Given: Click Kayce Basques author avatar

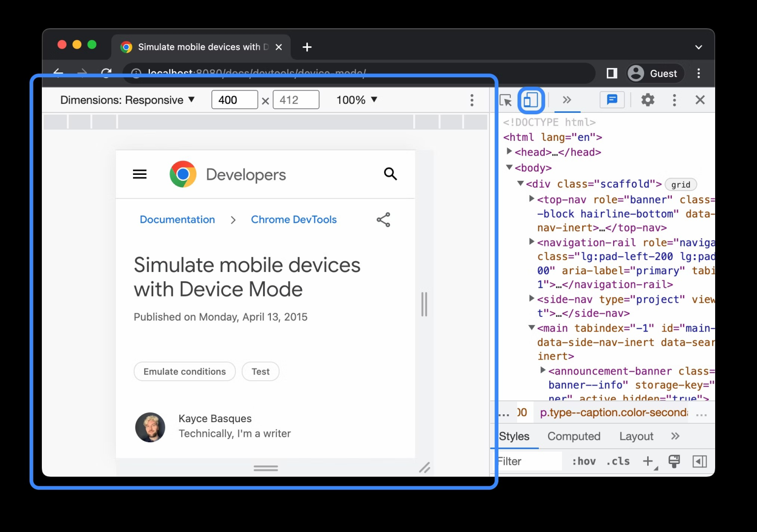Looking at the screenshot, I should point(150,427).
